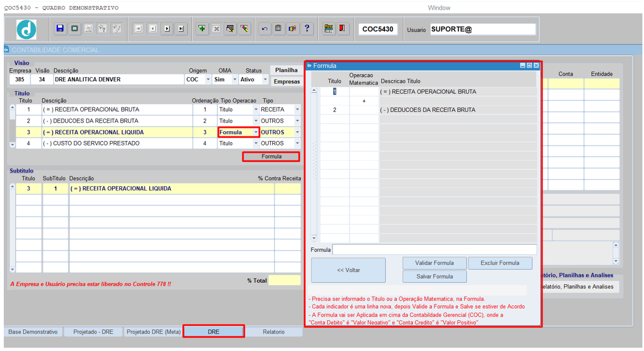The width and height of the screenshot is (644, 351).
Task: Click the round 'd' application logo
Action: click(26, 29)
